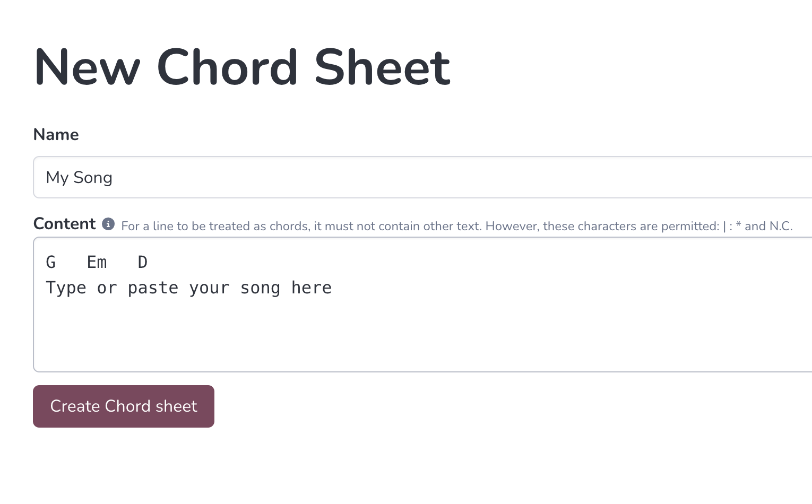Click the word "song" in the lyric line
The width and height of the screenshot is (812, 504).
click(261, 288)
